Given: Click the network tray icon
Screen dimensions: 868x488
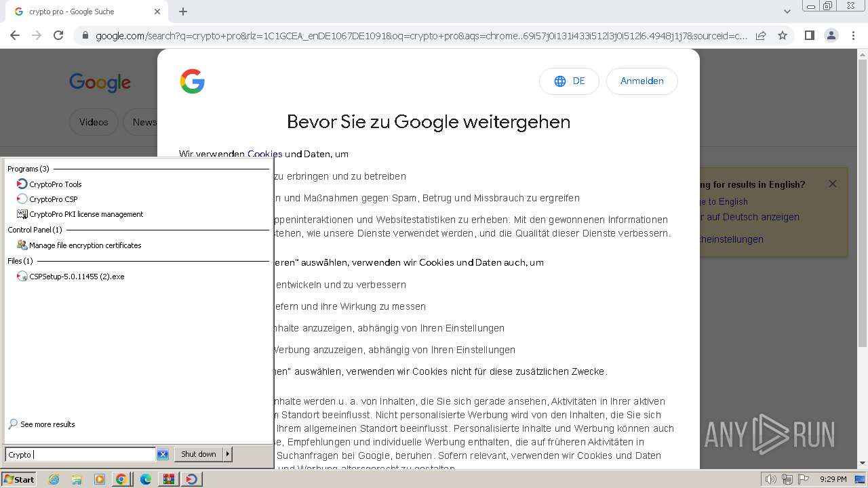Looking at the screenshot, I should pyautogui.click(x=787, y=479).
